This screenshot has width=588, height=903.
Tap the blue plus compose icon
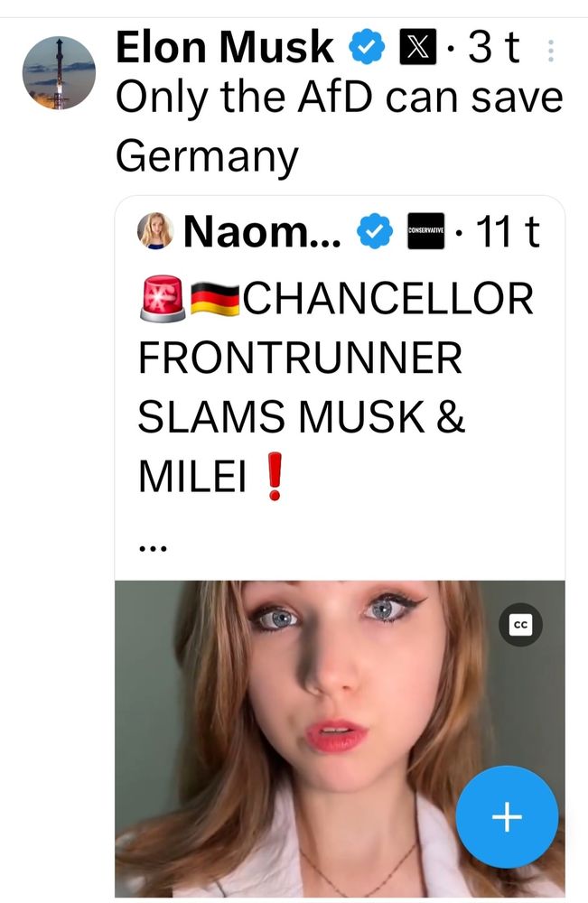pyautogui.click(x=507, y=817)
